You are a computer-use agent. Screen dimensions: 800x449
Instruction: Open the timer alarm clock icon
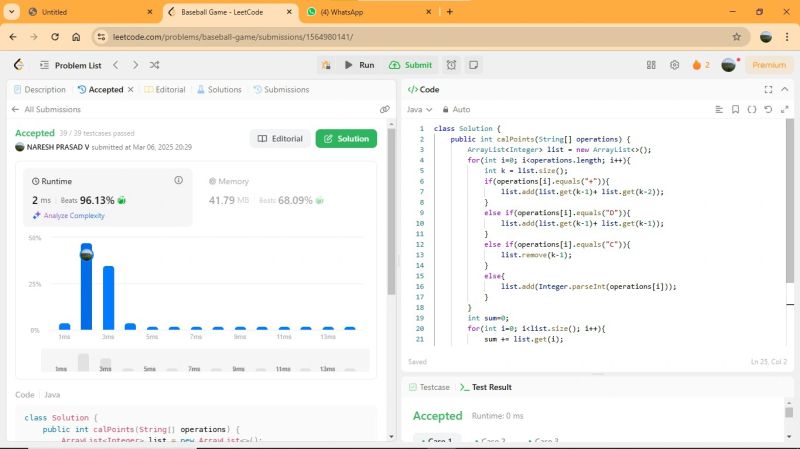pyautogui.click(x=451, y=65)
